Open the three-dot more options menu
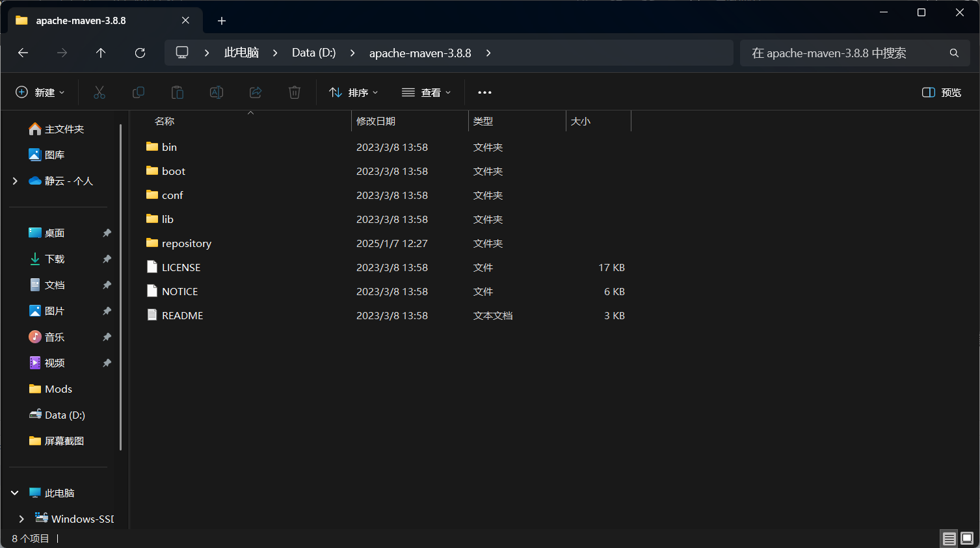980x548 pixels. tap(484, 92)
